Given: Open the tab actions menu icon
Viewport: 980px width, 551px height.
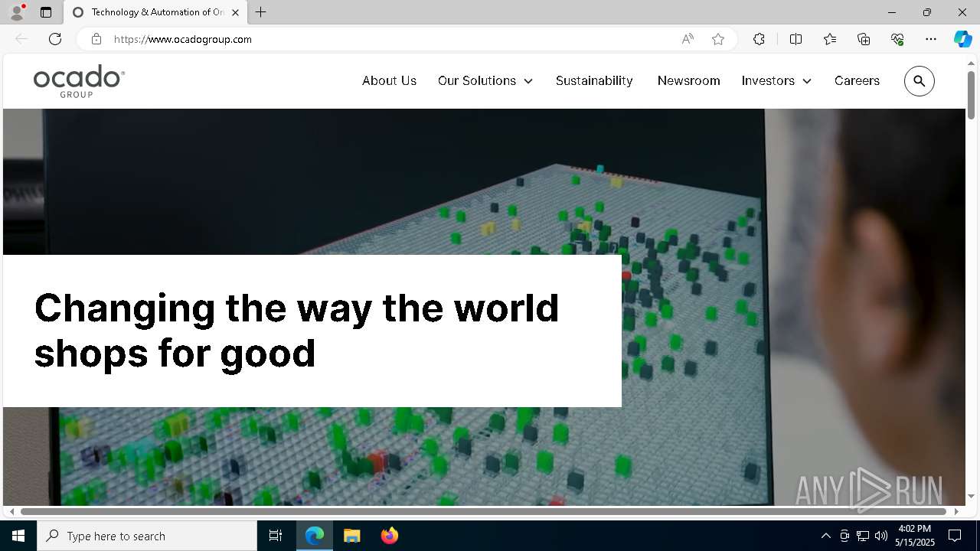Looking at the screenshot, I should (x=46, y=12).
